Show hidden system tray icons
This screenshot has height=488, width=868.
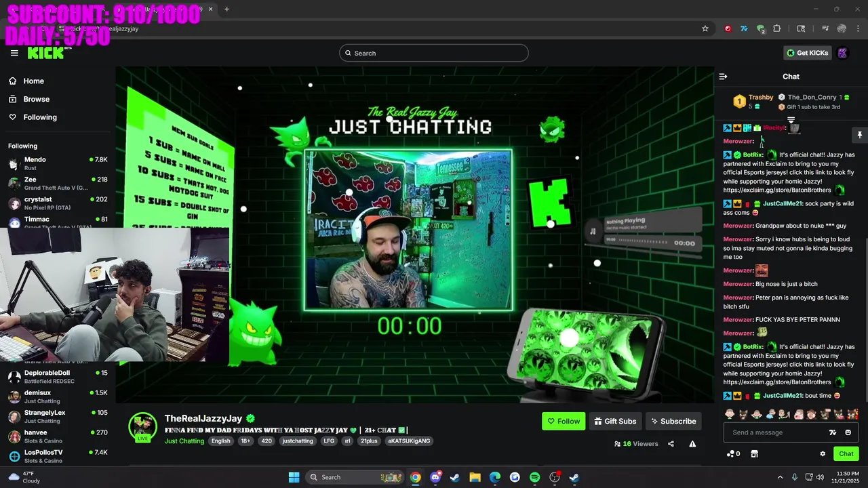pyautogui.click(x=780, y=477)
